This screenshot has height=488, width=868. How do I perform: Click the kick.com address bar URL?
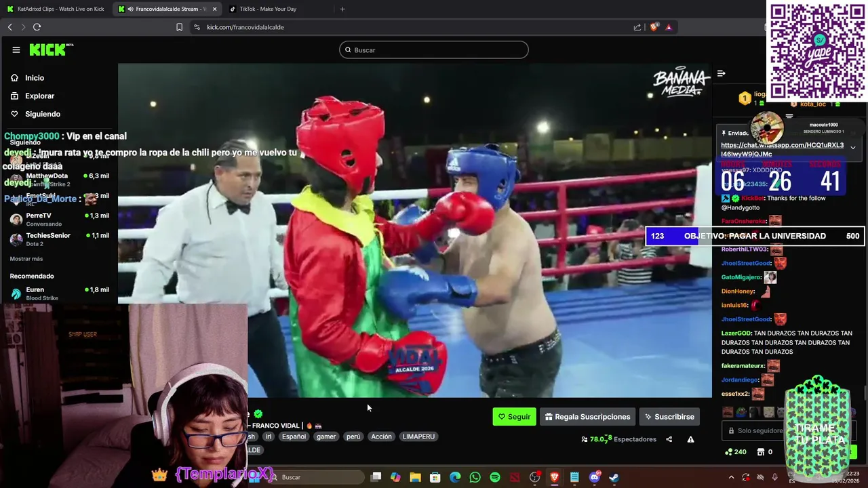click(245, 27)
